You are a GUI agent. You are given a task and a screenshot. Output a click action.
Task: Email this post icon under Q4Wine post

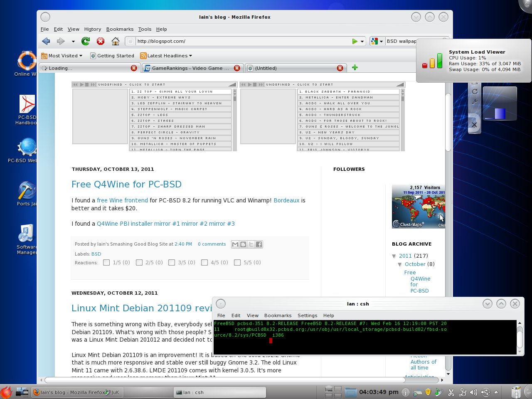click(235, 244)
